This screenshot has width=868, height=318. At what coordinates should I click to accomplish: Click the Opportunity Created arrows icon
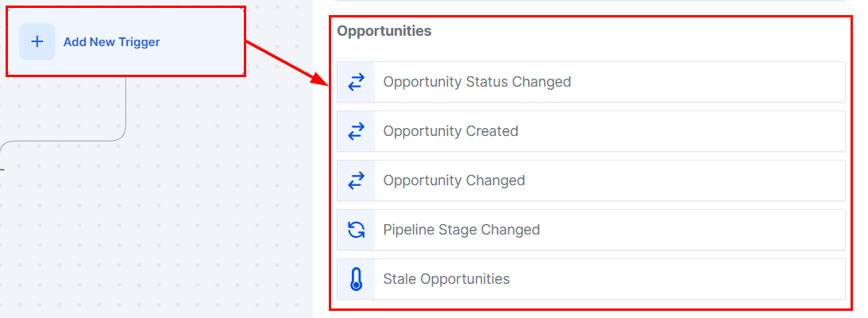(356, 131)
